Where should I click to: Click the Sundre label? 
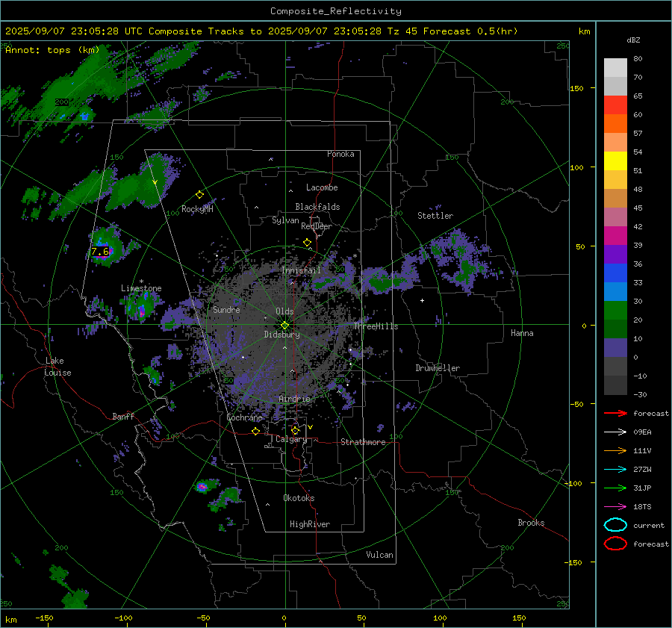pos(226,310)
